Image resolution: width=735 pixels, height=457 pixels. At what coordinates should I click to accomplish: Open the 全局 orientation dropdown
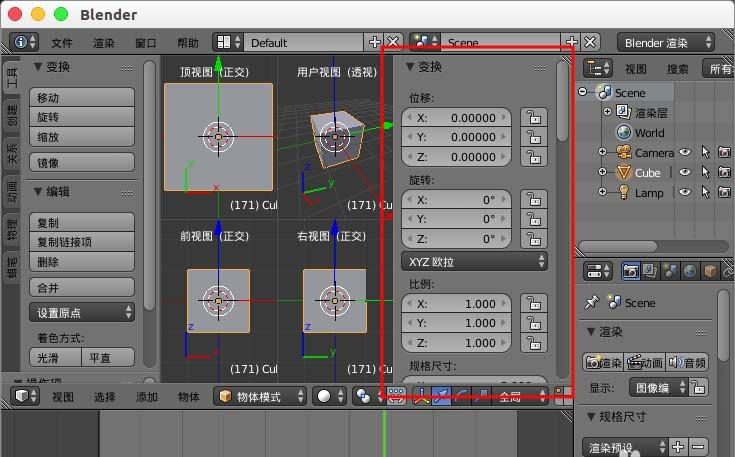(520, 397)
